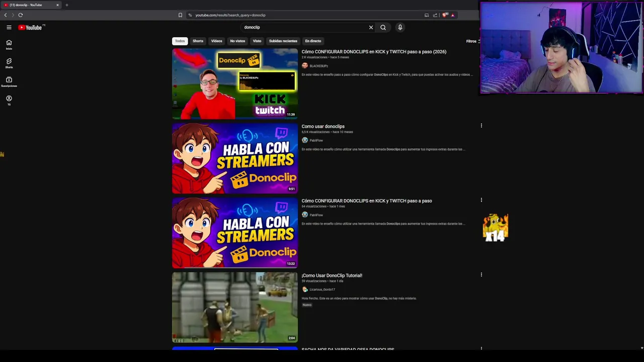This screenshot has width=644, height=362.
Task: Click Licarious_Gordo17 channel avatar
Action: click(x=304, y=289)
